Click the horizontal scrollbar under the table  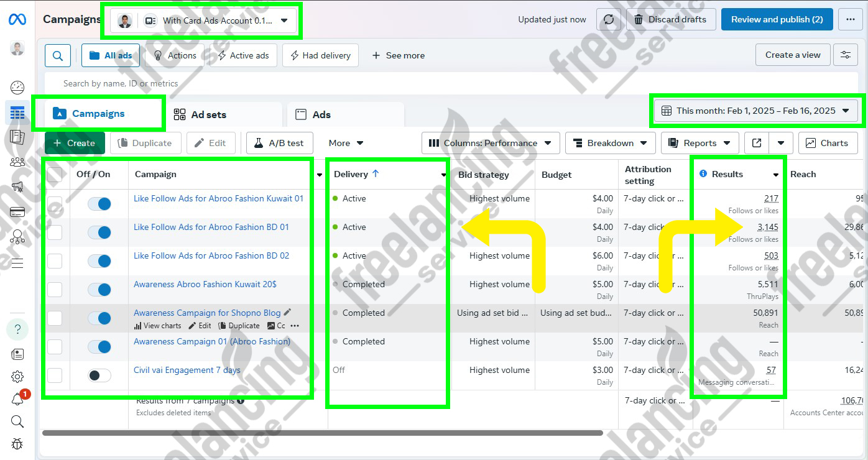(322, 433)
